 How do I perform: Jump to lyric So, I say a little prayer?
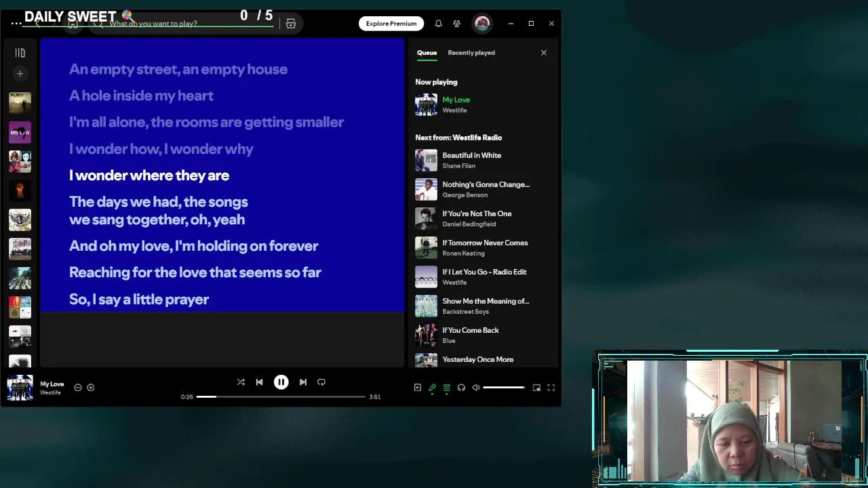pos(139,299)
